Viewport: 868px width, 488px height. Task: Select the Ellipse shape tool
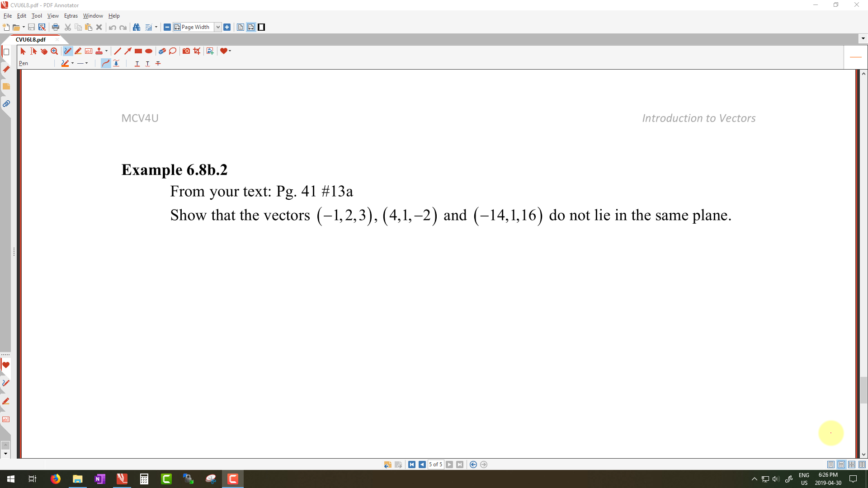point(149,51)
